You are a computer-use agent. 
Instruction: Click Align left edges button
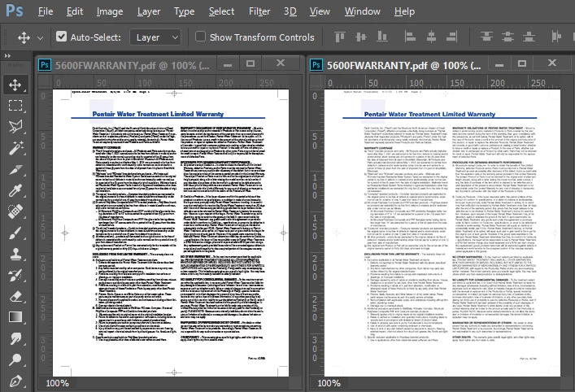point(410,37)
